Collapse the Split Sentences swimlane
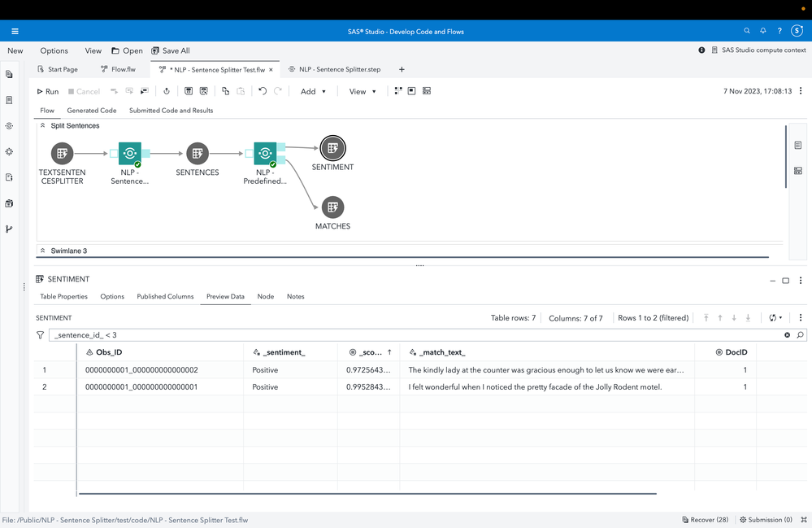This screenshot has height=528, width=812. [x=42, y=126]
